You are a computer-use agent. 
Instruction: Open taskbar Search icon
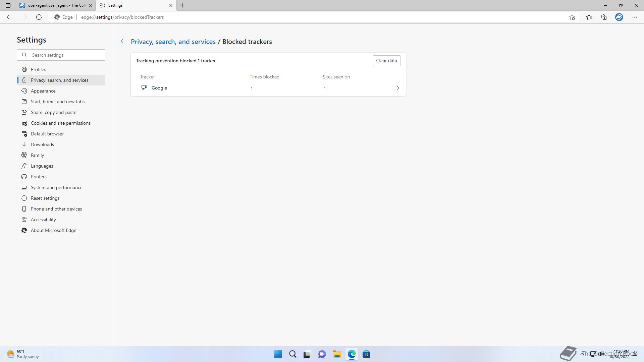(x=292, y=354)
